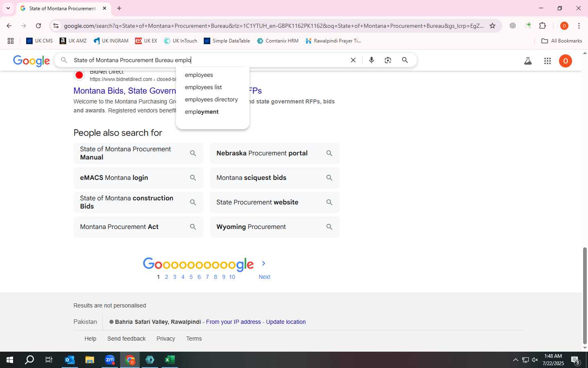The height and width of the screenshot is (368, 588).
Task: Search 'eMACS Montana login'
Action: click(138, 178)
